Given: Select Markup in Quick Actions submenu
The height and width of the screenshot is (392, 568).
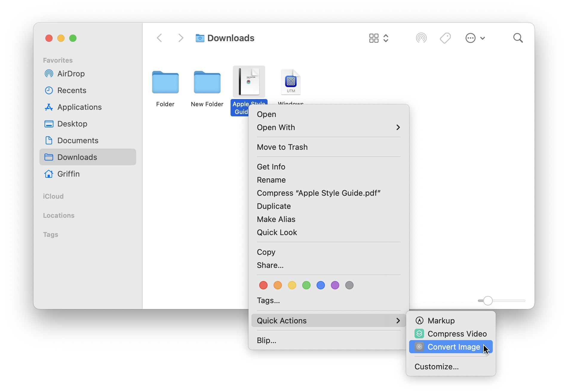Looking at the screenshot, I should tap(441, 321).
